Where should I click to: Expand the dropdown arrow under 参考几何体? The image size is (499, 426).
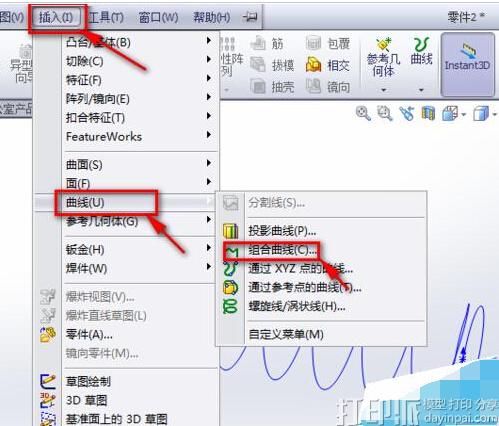383,90
